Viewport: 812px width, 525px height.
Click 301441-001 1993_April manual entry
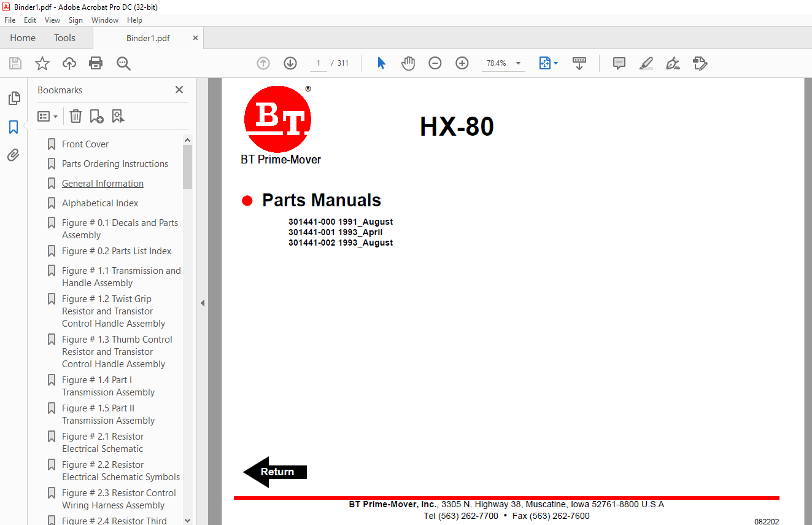pos(336,232)
